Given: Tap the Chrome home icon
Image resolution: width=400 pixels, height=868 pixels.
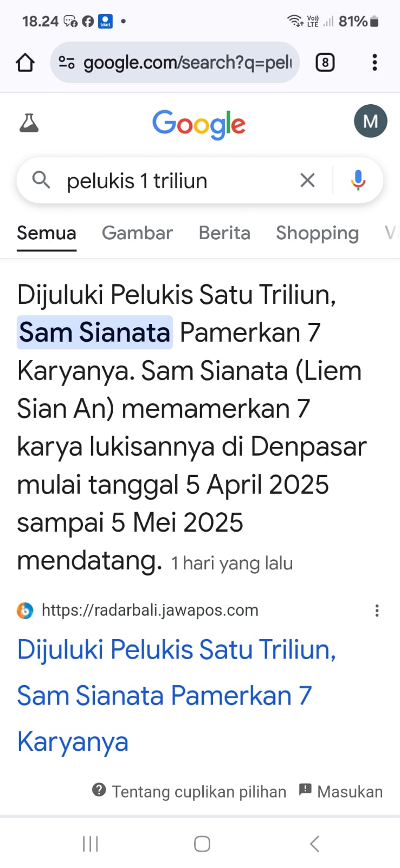Looking at the screenshot, I should pyautogui.click(x=25, y=63).
